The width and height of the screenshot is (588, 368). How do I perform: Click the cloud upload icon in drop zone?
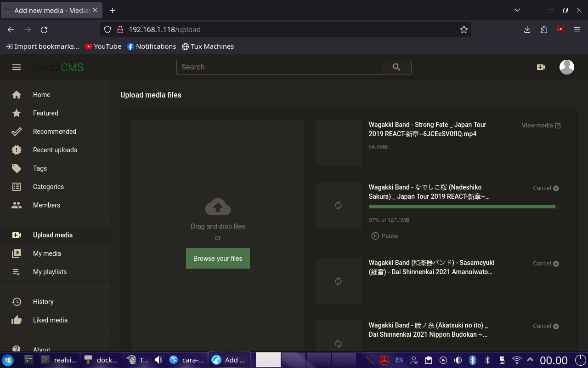[x=218, y=207]
